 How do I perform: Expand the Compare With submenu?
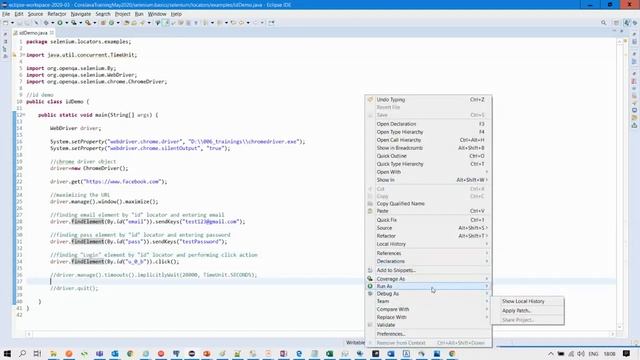coord(428,309)
